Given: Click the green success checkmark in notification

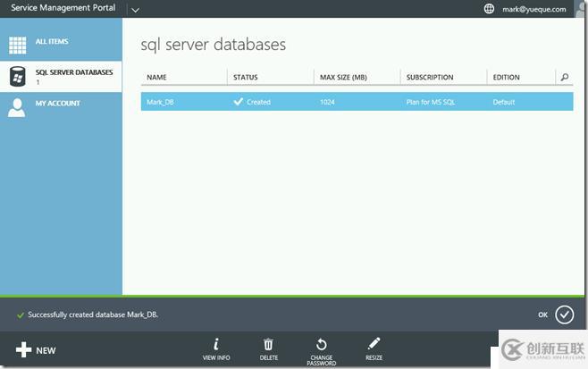Looking at the screenshot, I should [21, 315].
